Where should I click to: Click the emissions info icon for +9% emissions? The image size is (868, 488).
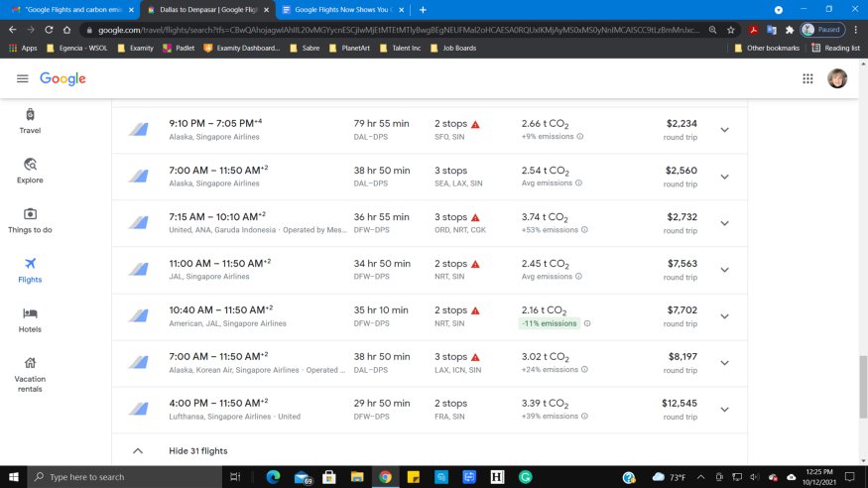pyautogui.click(x=580, y=137)
